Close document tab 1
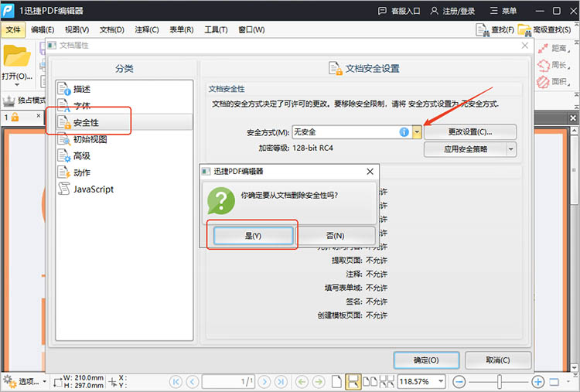580x392 pixels. tap(39, 116)
